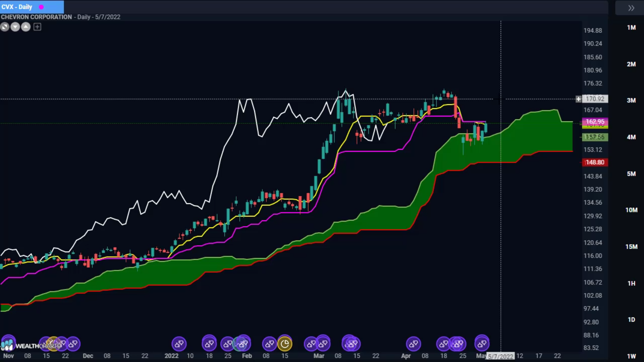Viewport: 644px width, 362px height.
Task: Click the down-triangle circle icon
Action: pyautogui.click(x=15, y=27)
